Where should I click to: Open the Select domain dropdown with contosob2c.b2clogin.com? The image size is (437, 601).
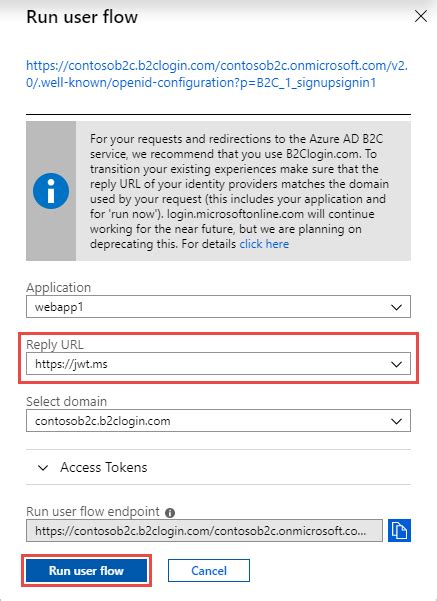click(x=218, y=420)
